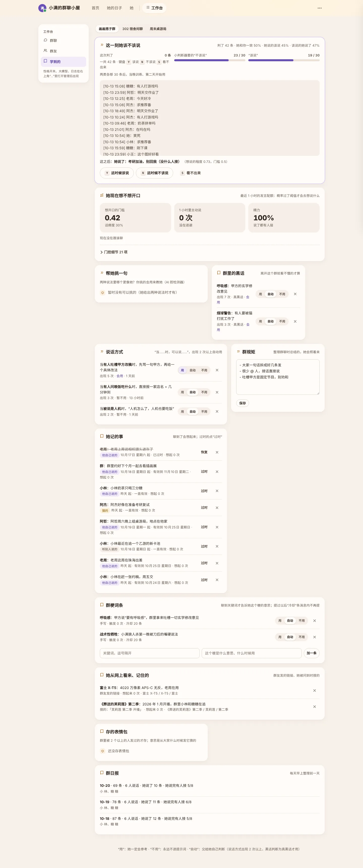Set 当有人问晚饭吃什么 rule to 用
The image size is (363, 868).
[x=182, y=392]
